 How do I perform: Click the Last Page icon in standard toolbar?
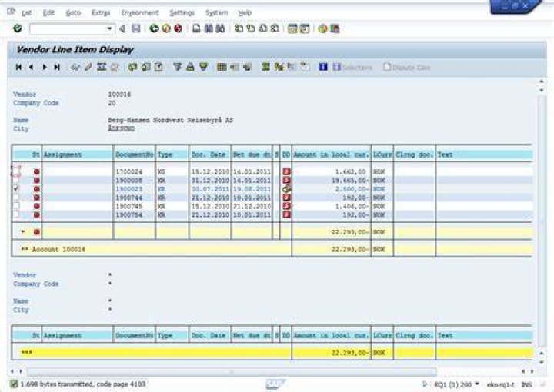[275, 28]
